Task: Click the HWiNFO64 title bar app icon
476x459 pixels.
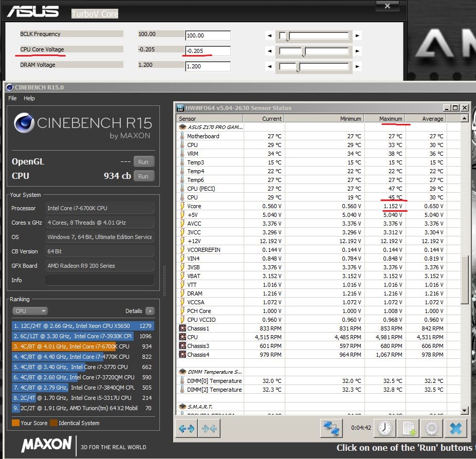Action: [x=180, y=108]
